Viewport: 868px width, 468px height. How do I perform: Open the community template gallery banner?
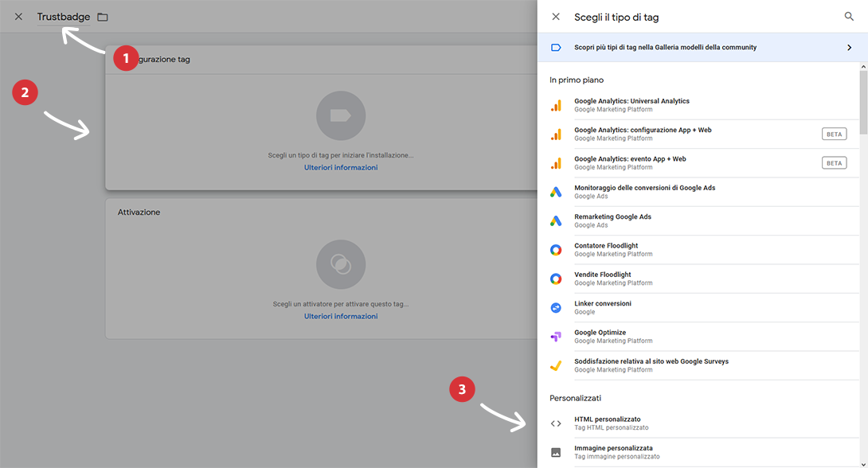(702, 47)
